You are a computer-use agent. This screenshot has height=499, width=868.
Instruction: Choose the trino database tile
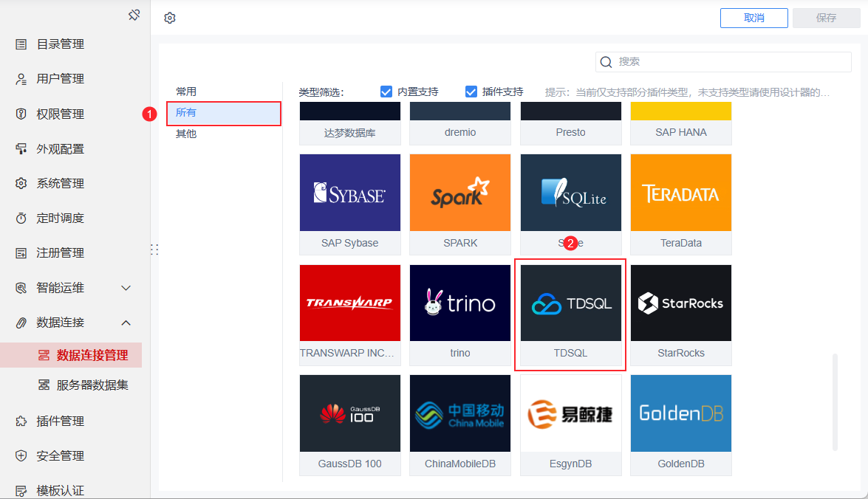click(x=460, y=314)
